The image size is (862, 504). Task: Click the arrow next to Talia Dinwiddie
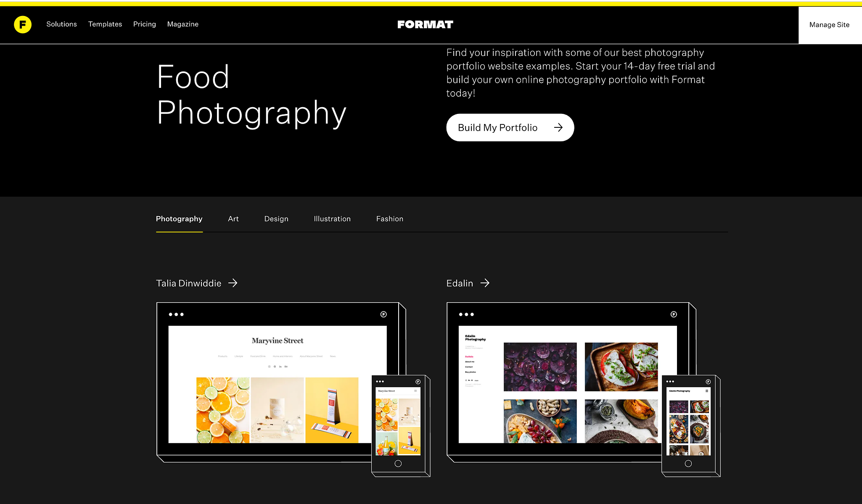233,283
